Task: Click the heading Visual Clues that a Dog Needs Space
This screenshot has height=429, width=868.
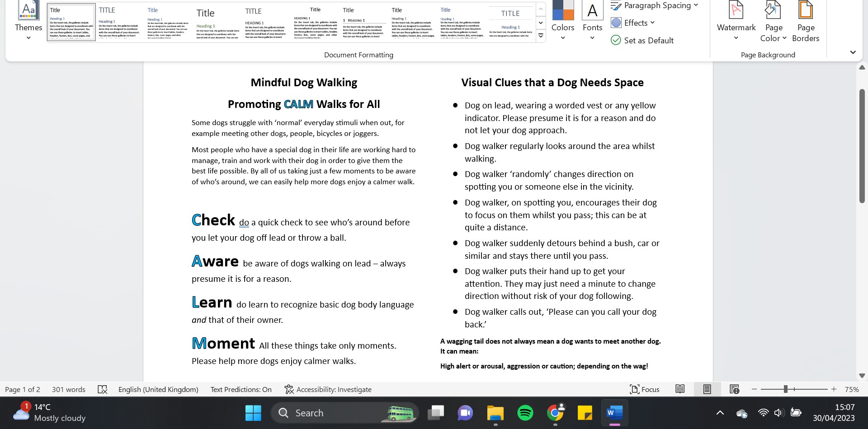Action: click(x=552, y=83)
